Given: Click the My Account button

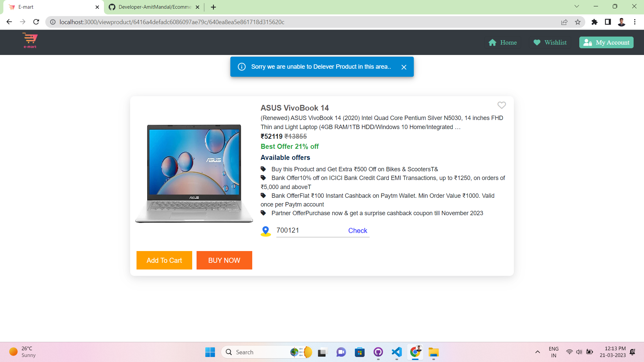Looking at the screenshot, I should (606, 43).
